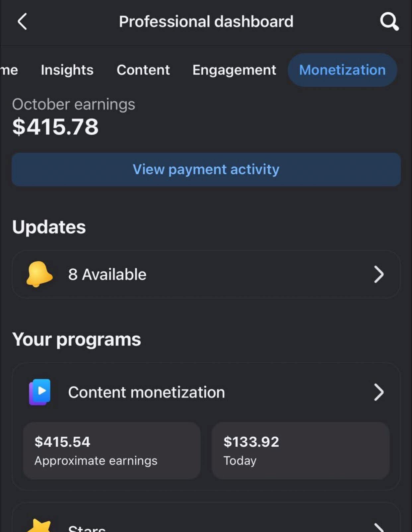Image resolution: width=412 pixels, height=532 pixels.
Task: Expand the Stars program chevron
Action: [x=379, y=527]
